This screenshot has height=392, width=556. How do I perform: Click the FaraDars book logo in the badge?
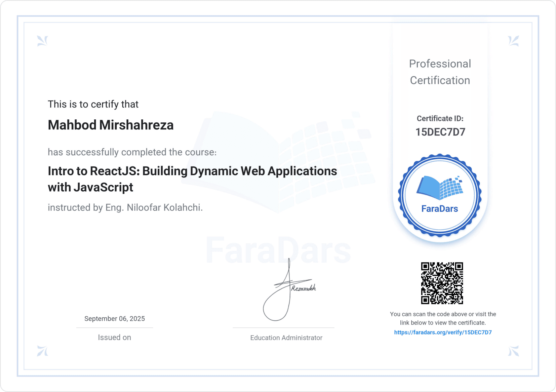click(440, 188)
